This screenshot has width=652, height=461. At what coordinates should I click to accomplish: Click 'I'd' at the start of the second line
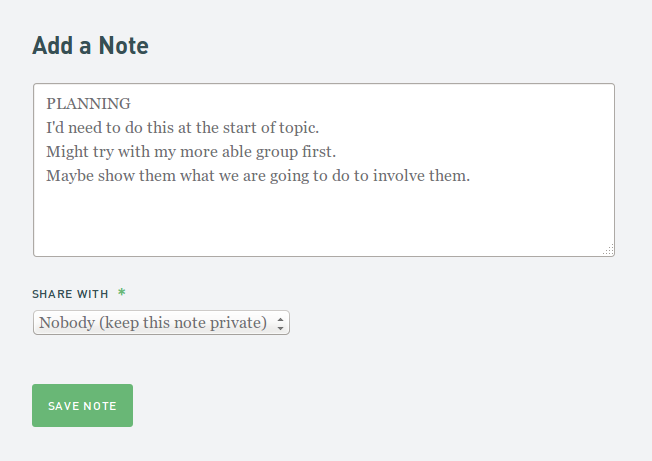click(x=56, y=128)
